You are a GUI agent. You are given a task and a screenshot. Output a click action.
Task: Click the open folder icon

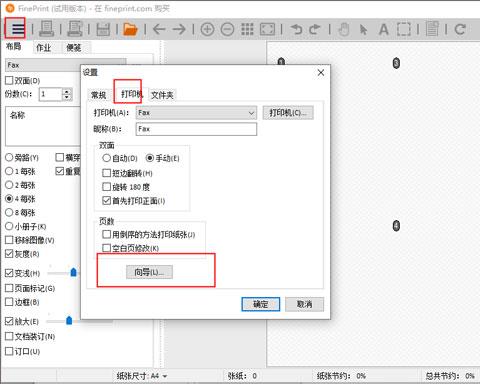pos(130,29)
